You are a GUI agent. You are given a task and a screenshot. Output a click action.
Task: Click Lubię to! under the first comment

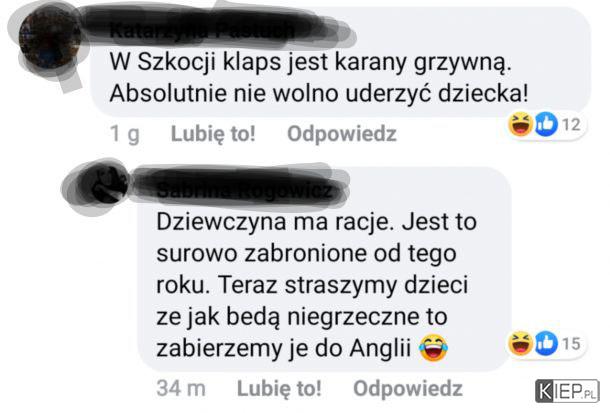[x=213, y=134]
